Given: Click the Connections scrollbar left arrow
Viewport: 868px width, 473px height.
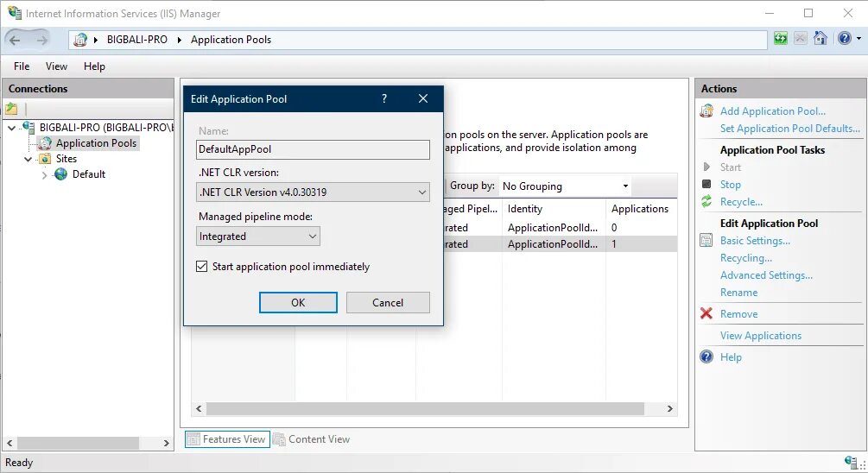Looking at the screenshot, I should [x=10, y=443].
